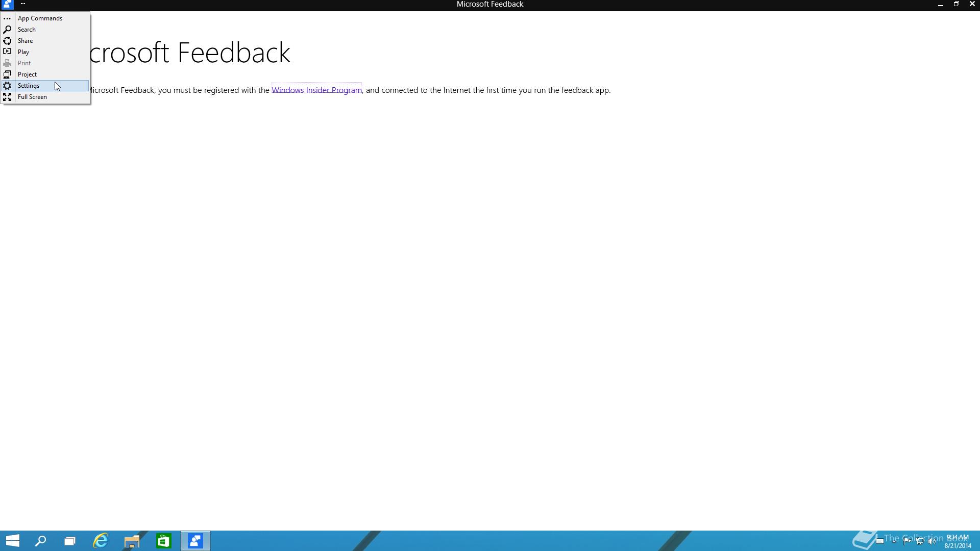The width and height of the screenshot is (980, 551).
Task: Open the taskbar Search magnifier
Action: pyautogui.click(x=40, y=541)
